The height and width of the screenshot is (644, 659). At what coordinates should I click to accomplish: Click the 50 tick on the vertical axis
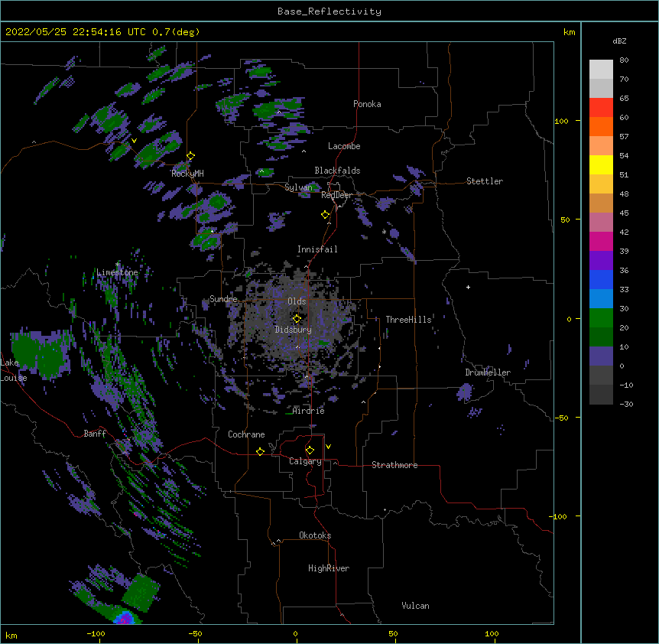click(565, 220)
